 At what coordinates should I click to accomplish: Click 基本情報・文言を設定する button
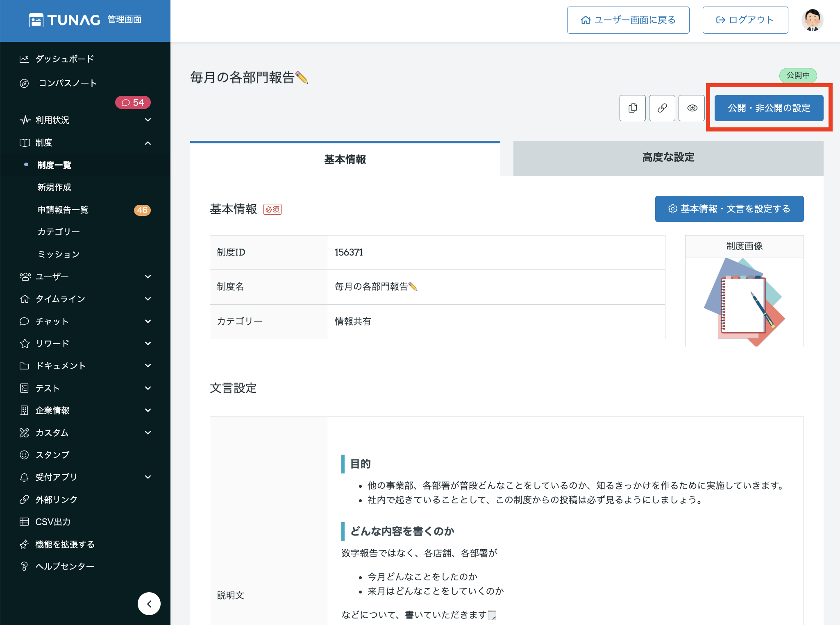click(729, 209)
